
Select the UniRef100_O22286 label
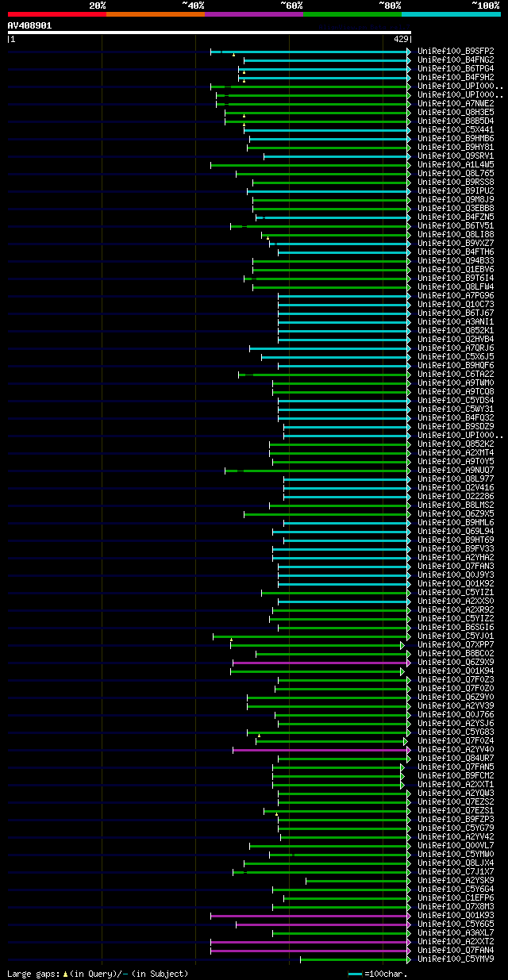(x=456, y=496)
